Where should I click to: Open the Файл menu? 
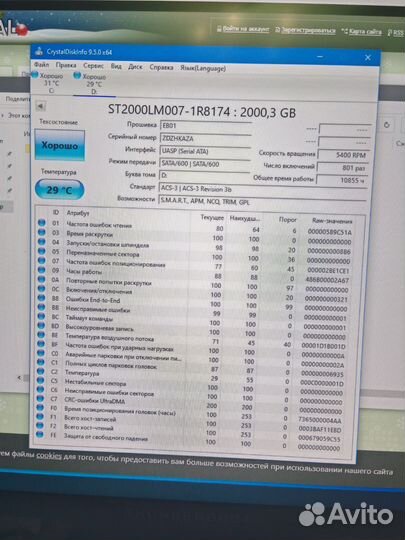[41, 64]
